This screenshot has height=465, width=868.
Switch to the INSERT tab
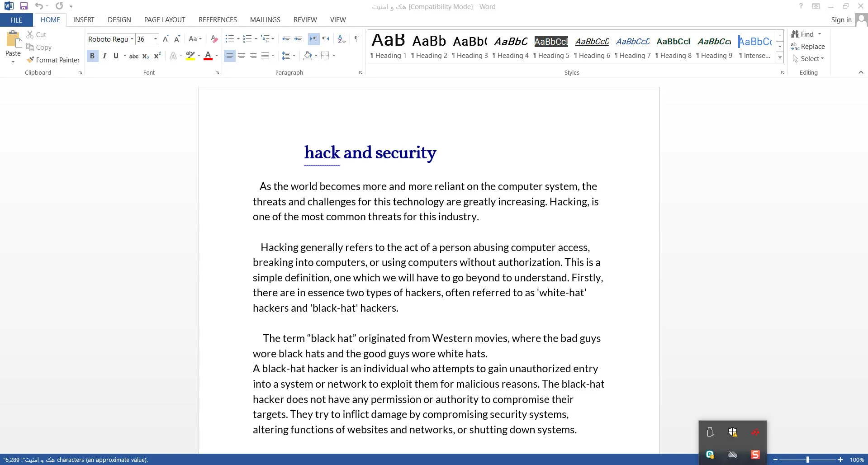pyautogui.click(x=84, y=20)
